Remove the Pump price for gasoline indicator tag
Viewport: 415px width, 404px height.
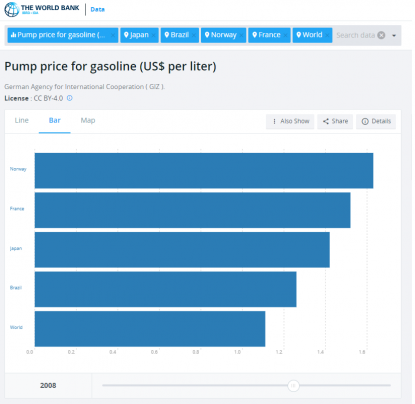point(113,35)
